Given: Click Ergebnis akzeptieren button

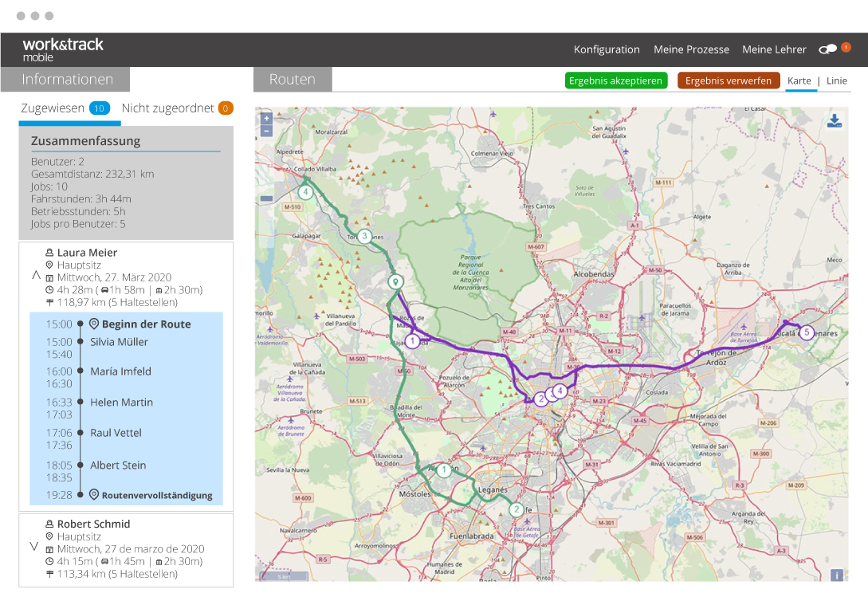Looking at the screenshot, I should (615, 81).
